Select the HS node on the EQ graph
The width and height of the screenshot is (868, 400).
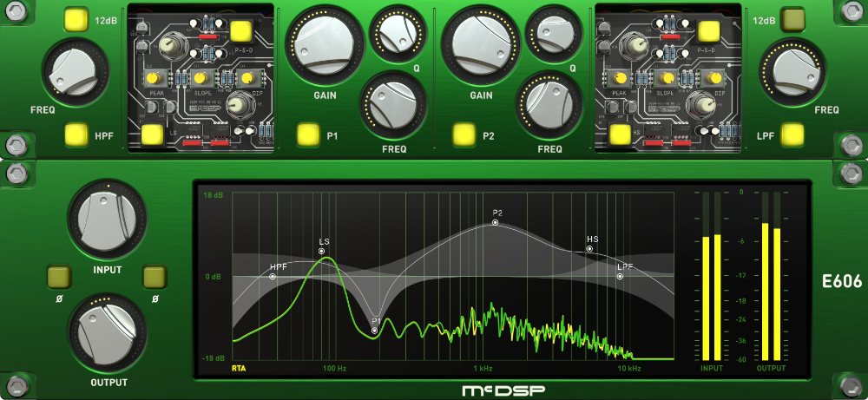click(590, 249)
